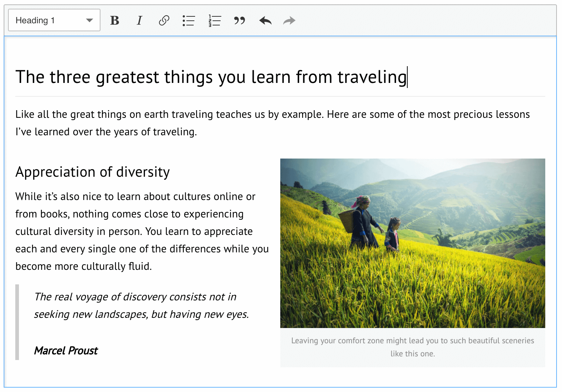Viewport: 562px width, 392px height.
Task: Select the rice field image
Action: [x=412, y=243]
